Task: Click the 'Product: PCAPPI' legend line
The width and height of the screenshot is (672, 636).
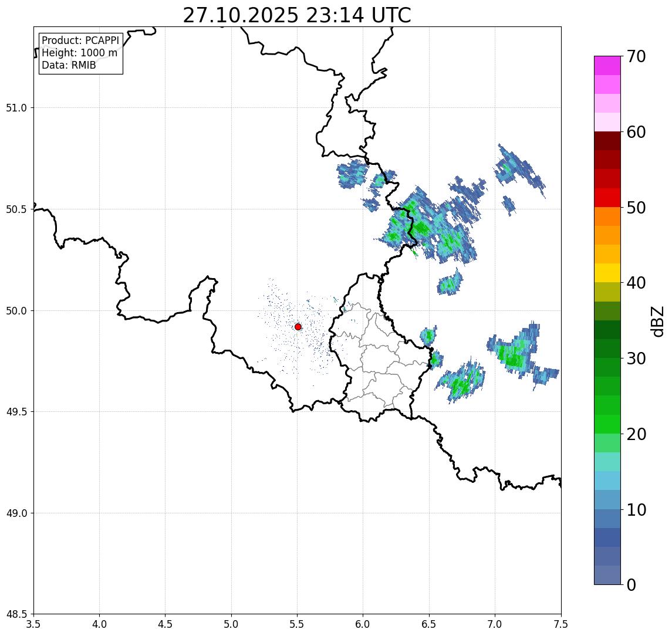Action: coord(80,40)
